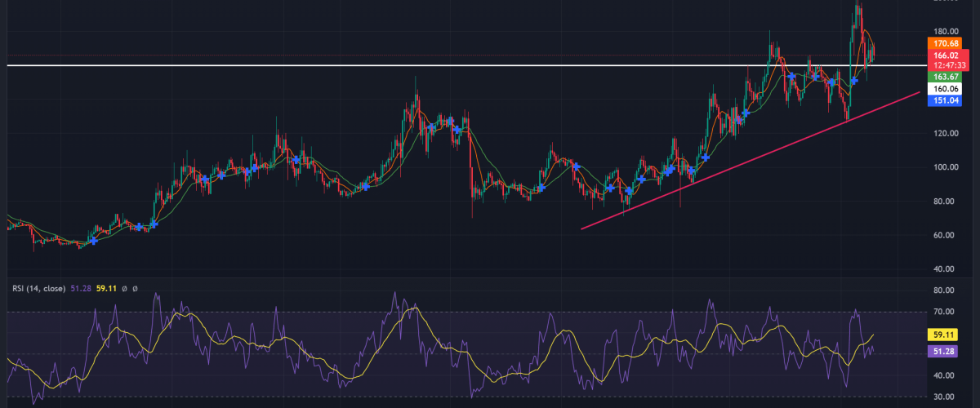Click the second ø symbol in RSI legend
Viewport: 980px width, 408px height.
(x=135, y=287)
